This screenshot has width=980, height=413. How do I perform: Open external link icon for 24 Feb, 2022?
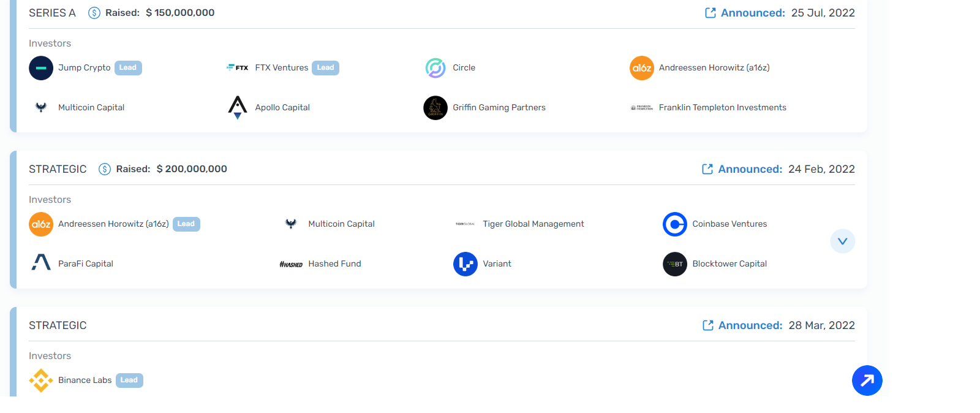click(x=707, y=169)
